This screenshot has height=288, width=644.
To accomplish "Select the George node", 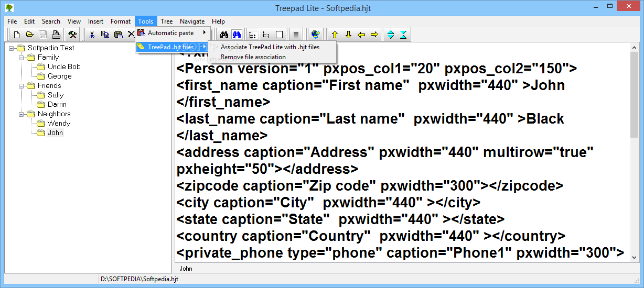I will [x=59, y=76].
